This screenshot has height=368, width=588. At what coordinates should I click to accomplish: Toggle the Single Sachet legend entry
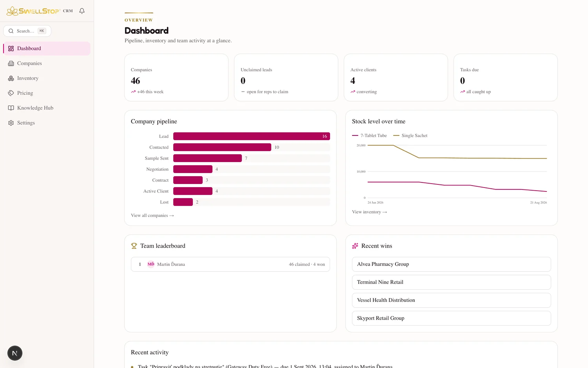tap(410, 135)
